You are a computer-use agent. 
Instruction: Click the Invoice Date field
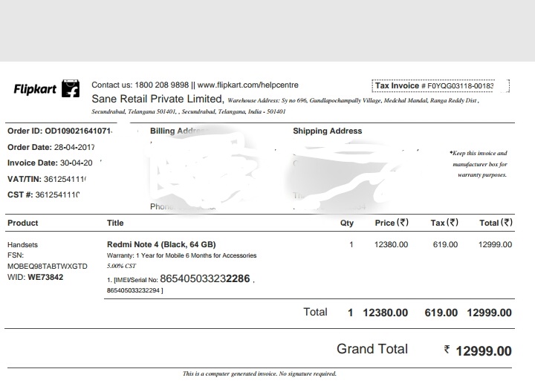50,163
